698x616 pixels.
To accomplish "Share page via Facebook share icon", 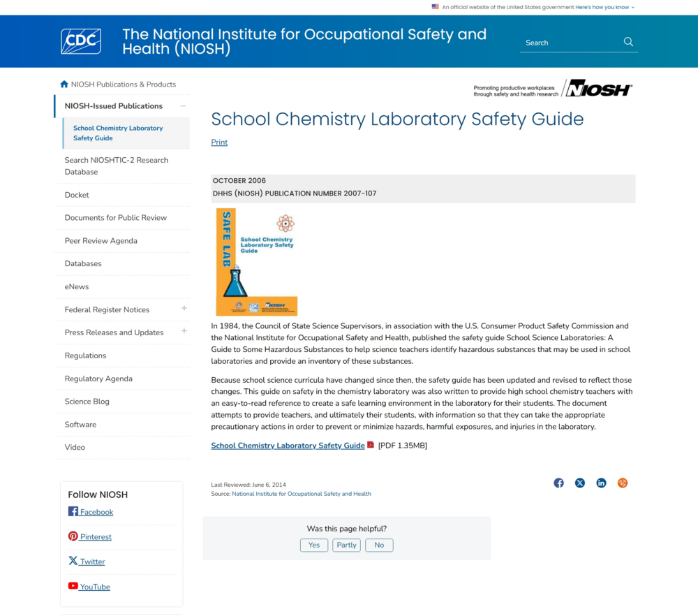I will [x=558, y=483].
